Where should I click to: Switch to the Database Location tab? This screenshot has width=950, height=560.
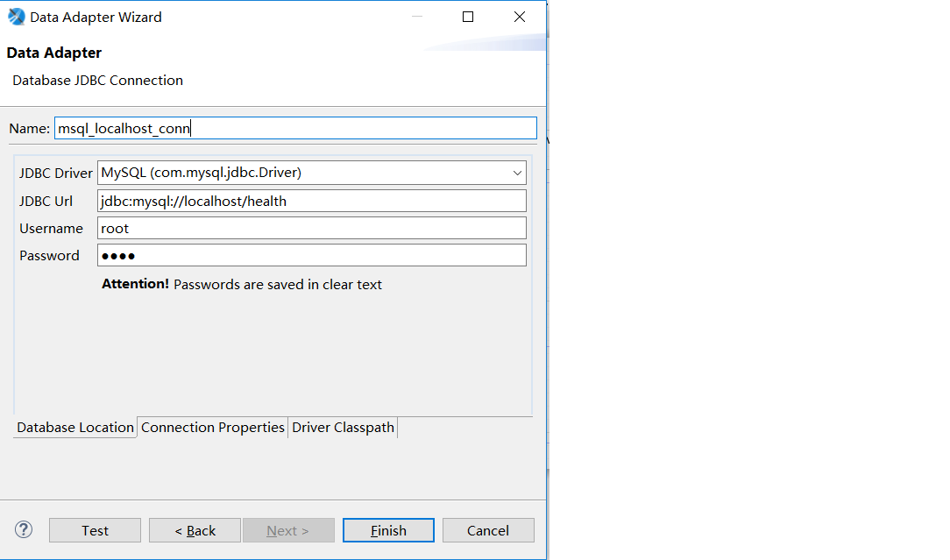point(75,428)
